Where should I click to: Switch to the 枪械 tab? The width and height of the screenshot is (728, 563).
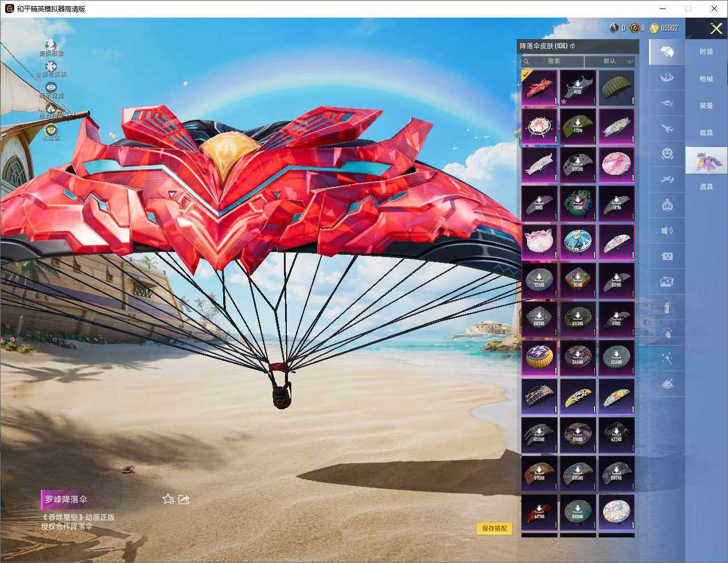706,79
